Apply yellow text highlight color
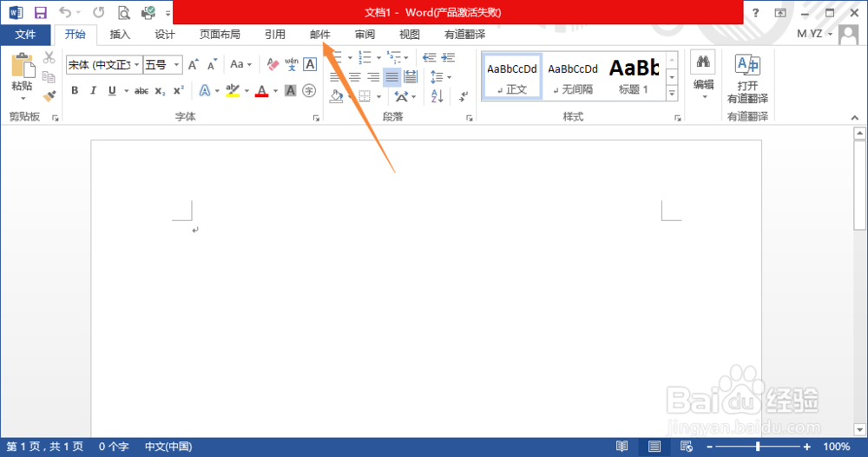The image size is (868, 457). click(x=233, y=90)
